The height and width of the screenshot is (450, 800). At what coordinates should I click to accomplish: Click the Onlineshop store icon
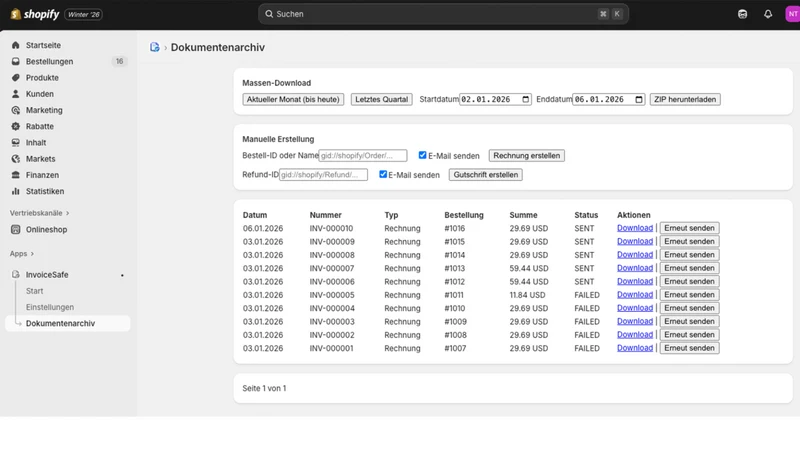(16, 230)
